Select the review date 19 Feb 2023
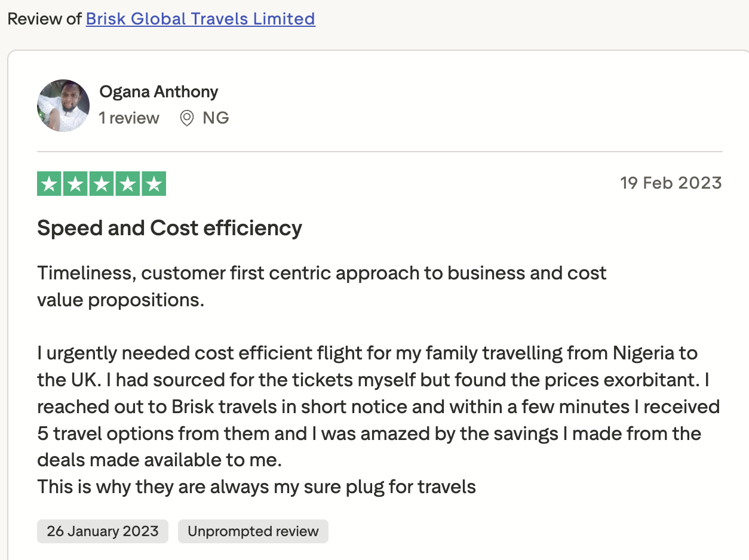 click(671, 183)
